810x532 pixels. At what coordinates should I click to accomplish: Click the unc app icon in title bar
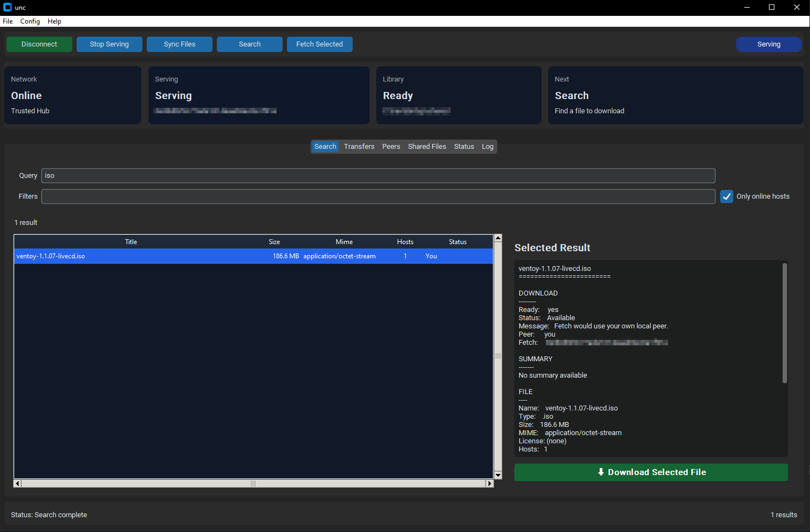click(x=7, y=7)
